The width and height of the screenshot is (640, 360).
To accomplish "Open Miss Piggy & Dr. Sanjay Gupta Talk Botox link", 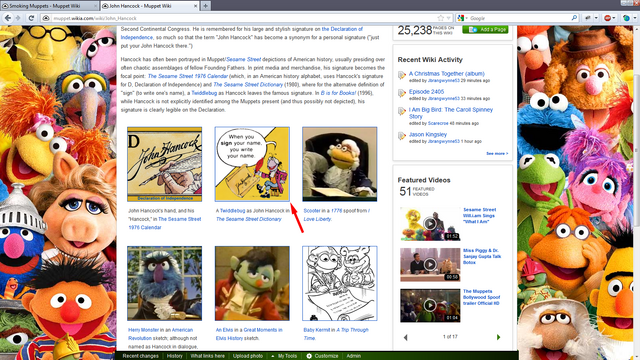I will 482,256.
